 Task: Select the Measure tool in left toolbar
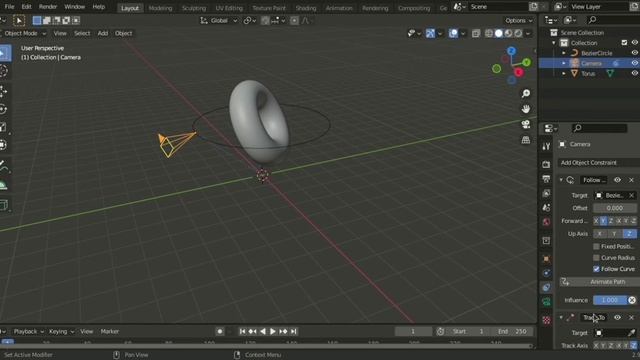(x=4, y=185)
